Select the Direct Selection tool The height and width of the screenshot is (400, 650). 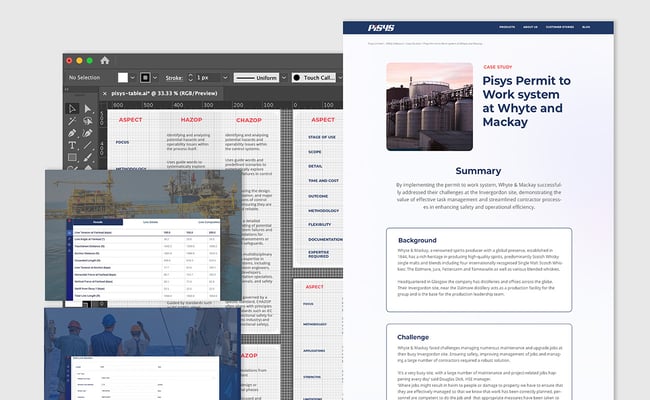[87, 109]
